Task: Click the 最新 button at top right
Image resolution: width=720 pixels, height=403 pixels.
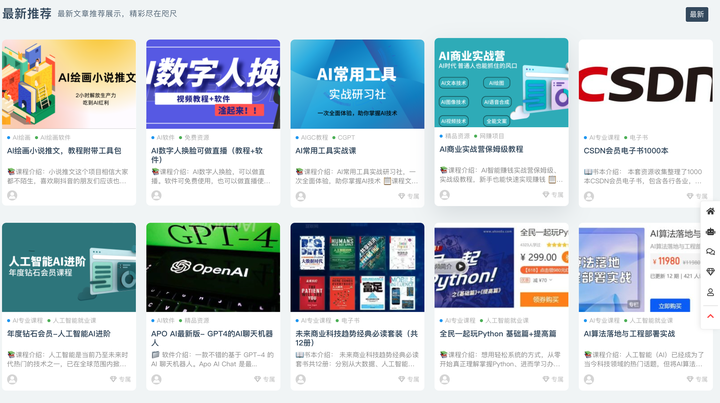Action: pos(697,14)
